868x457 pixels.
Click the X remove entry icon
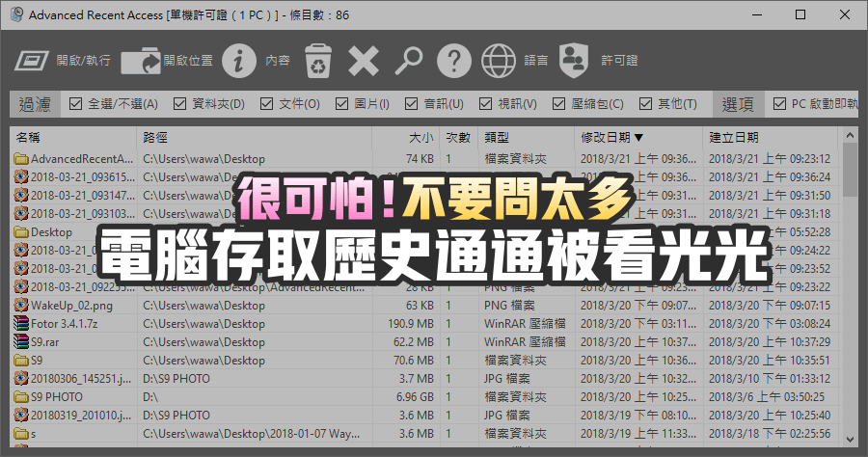tap(364, 61)
